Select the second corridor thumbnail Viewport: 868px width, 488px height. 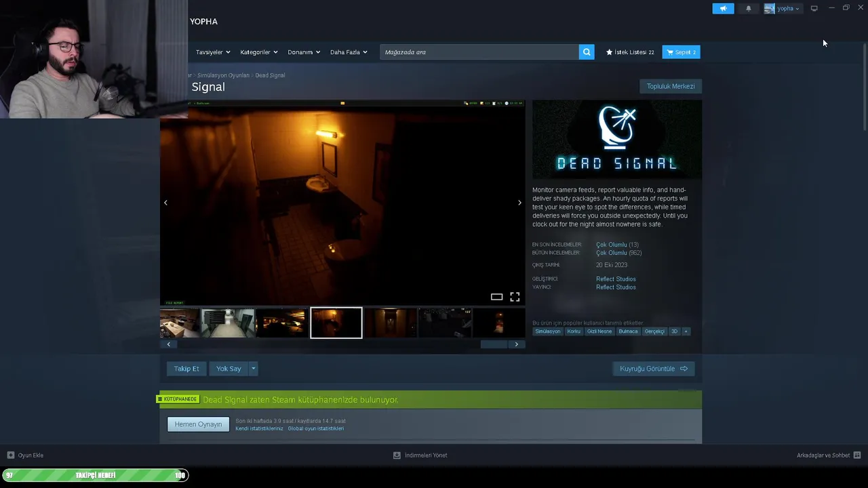click(x=228, y=323)
